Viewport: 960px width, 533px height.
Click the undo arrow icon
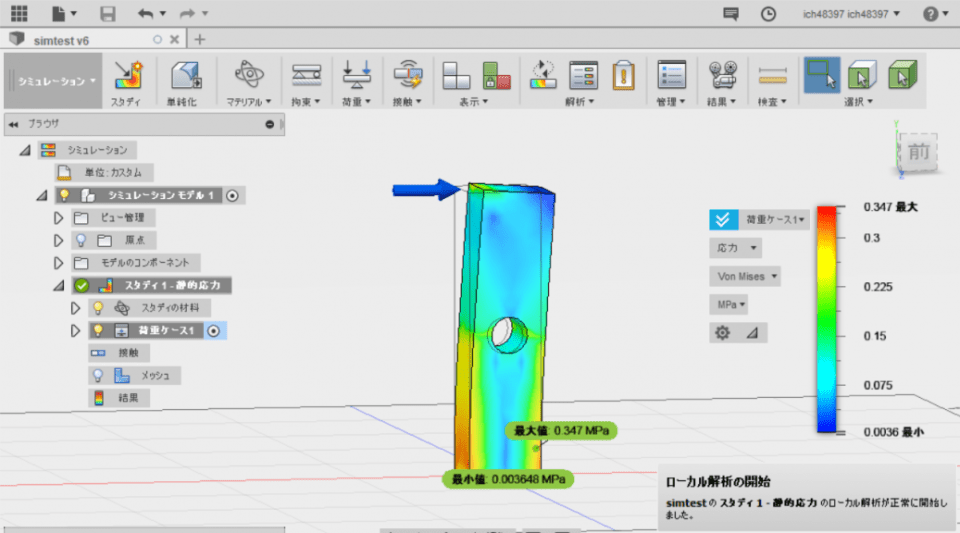coord(146,14)
